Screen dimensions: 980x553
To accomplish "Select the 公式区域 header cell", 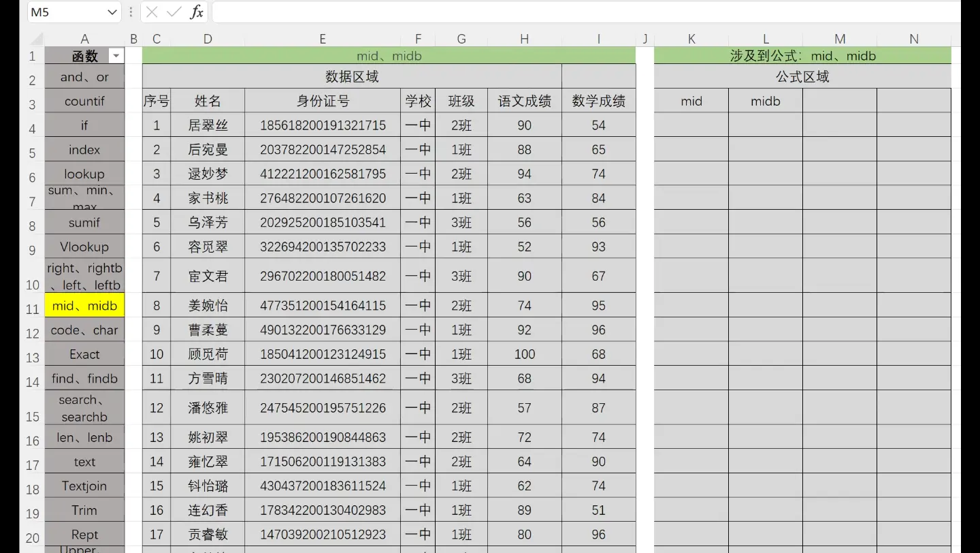I will pos(802,76).
